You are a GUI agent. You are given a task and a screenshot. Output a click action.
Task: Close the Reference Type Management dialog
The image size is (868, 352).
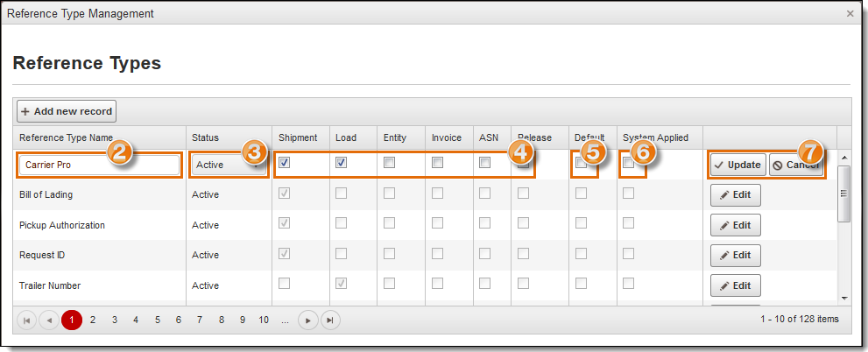pyautogui.click(x=850, y=13)
